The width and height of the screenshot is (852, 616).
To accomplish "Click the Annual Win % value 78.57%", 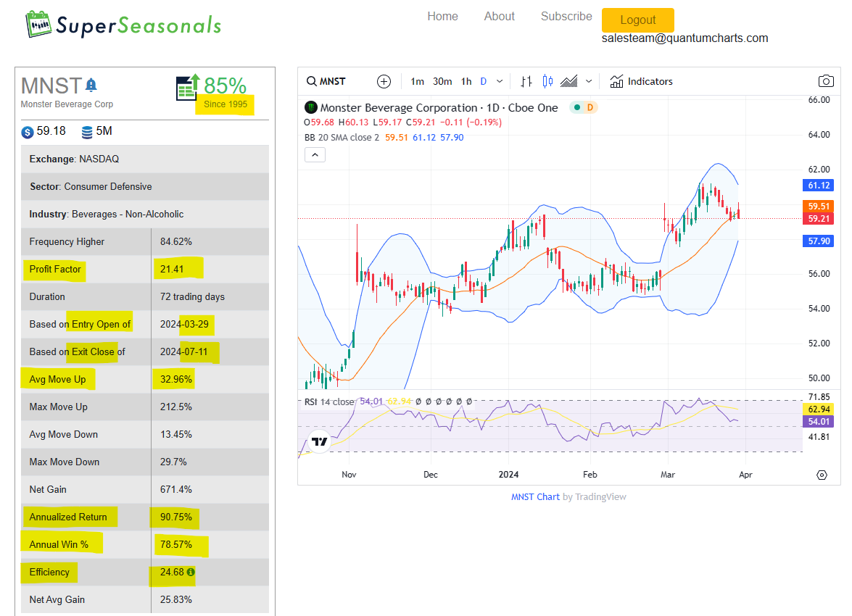I will 176,545.
